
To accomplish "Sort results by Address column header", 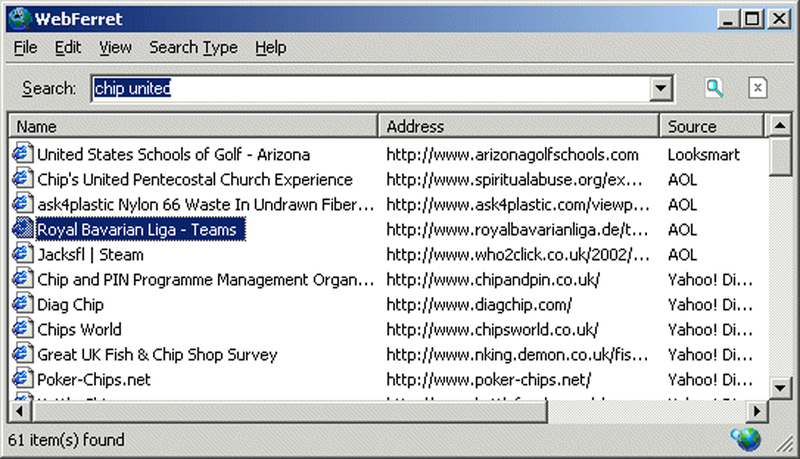I will pos(518,126).
